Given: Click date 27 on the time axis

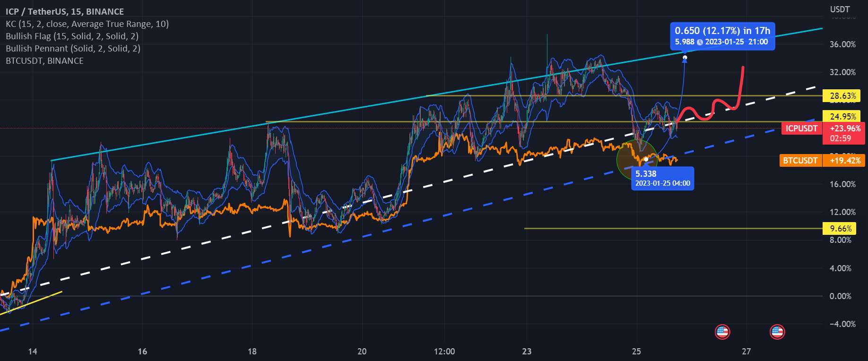Looking at the screenshot, I should [746, 351].
